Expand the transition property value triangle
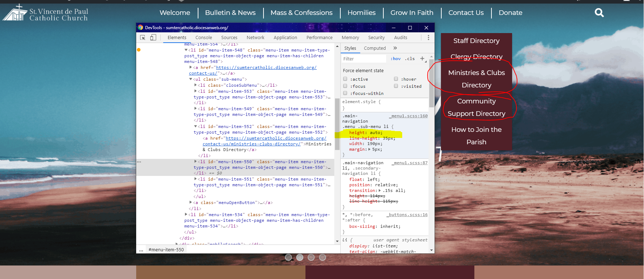This screenshot has width=644, height=279. click(379, 191)
